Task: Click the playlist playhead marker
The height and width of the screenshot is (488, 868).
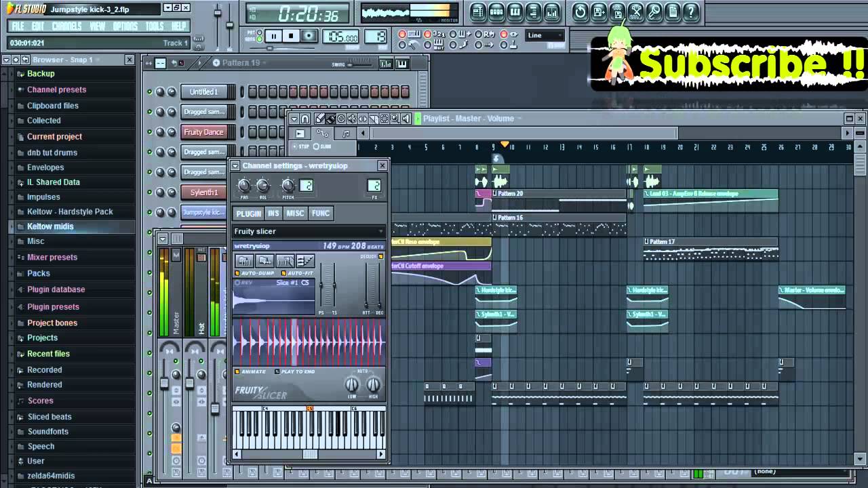Action: [x=505, y=144]
